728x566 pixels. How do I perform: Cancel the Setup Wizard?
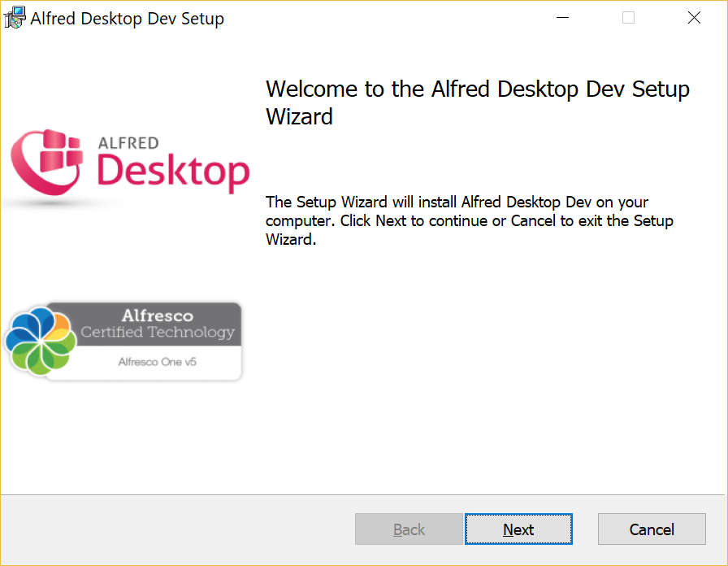(x=652, y=529)
